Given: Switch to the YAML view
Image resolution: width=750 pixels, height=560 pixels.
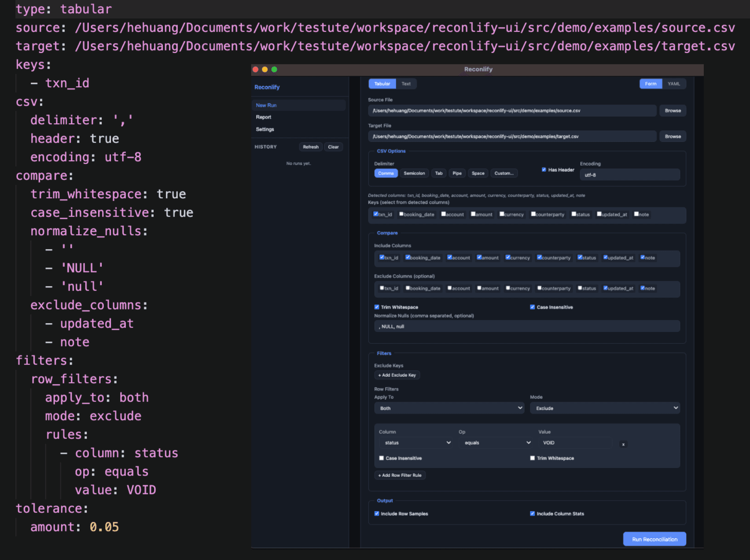Looking at the screenshot, I should click(674, 84).
